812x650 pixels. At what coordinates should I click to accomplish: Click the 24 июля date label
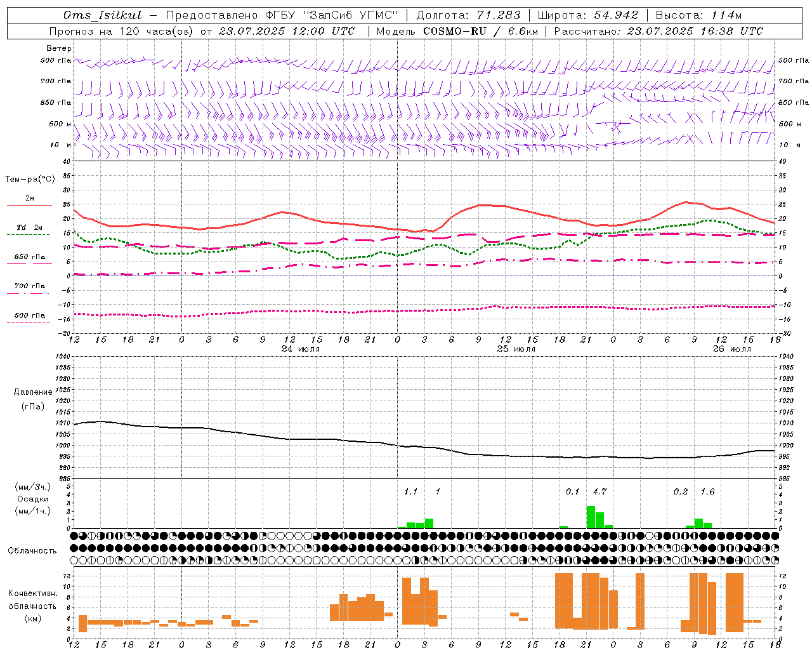301,349
